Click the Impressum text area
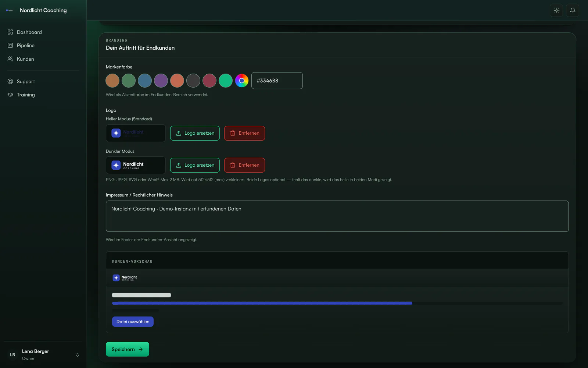This screenshot has width=588, height=368. [x=337, y=216]
